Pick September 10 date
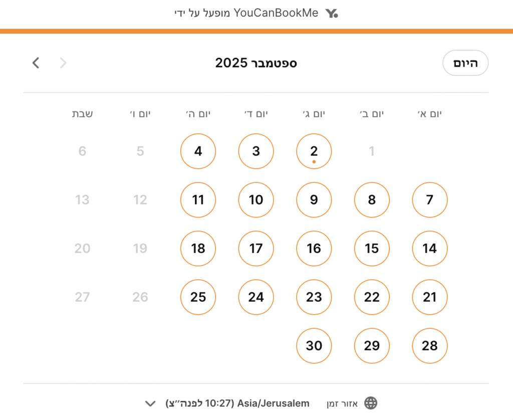This screenshot has width=513, height=420. pos(256,200)
